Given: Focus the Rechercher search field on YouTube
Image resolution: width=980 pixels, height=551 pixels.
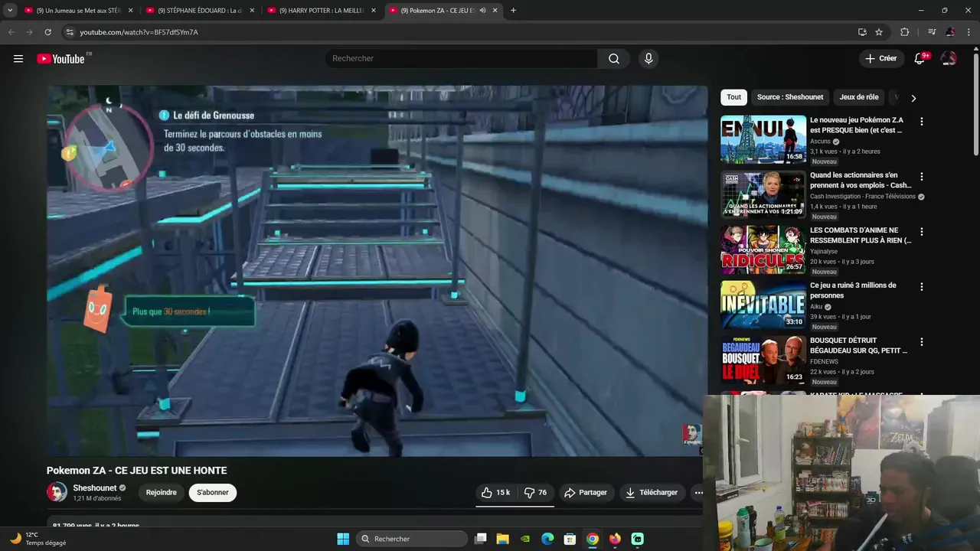Looking at the screenshot, I should pos(462,59).
